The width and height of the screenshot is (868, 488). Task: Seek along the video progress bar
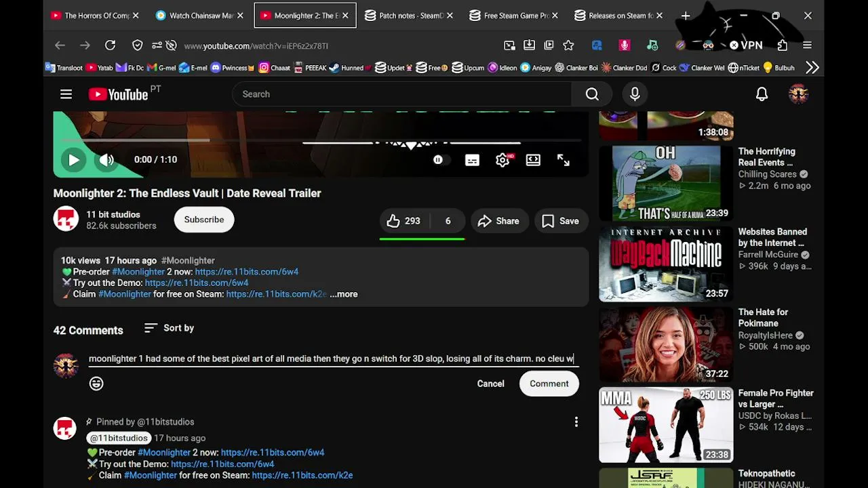(321, 141)
